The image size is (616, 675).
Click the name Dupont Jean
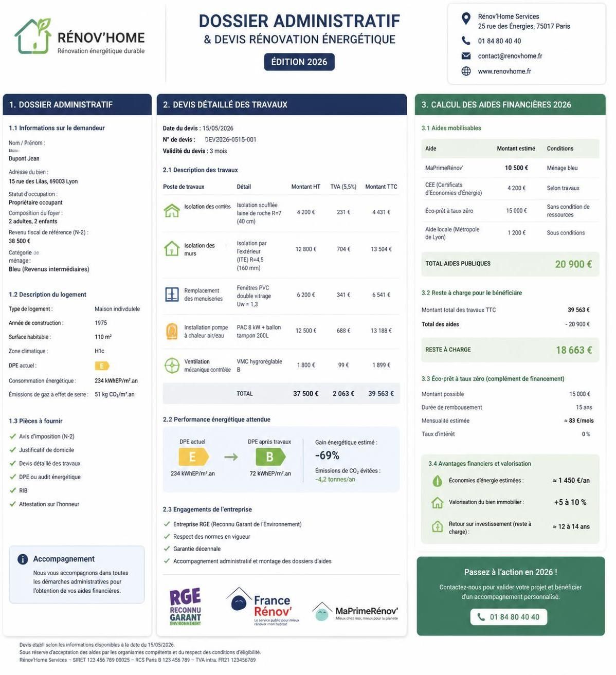(24, 158)
